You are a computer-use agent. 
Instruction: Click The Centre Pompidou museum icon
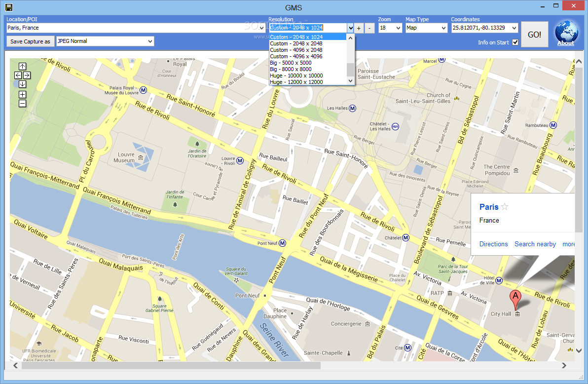(x=516, y=170)
